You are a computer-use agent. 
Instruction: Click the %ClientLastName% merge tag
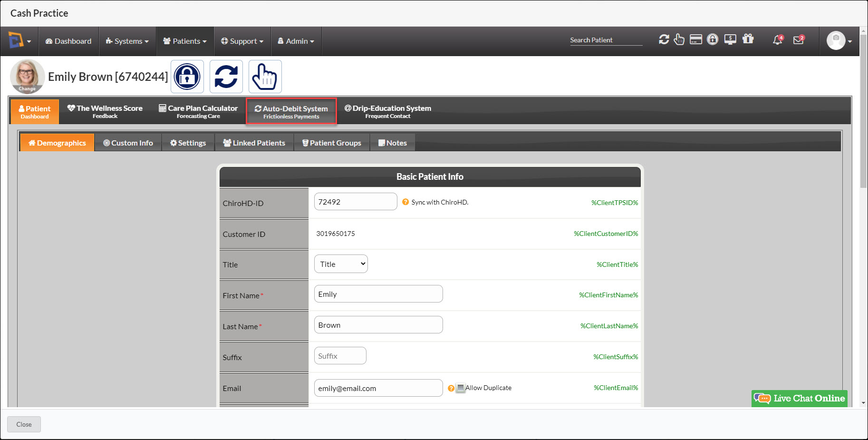pos(609,326)
